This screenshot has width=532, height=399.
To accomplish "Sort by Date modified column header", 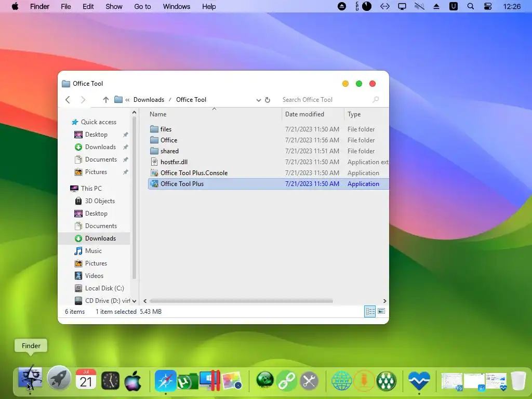I will (312, 114).
